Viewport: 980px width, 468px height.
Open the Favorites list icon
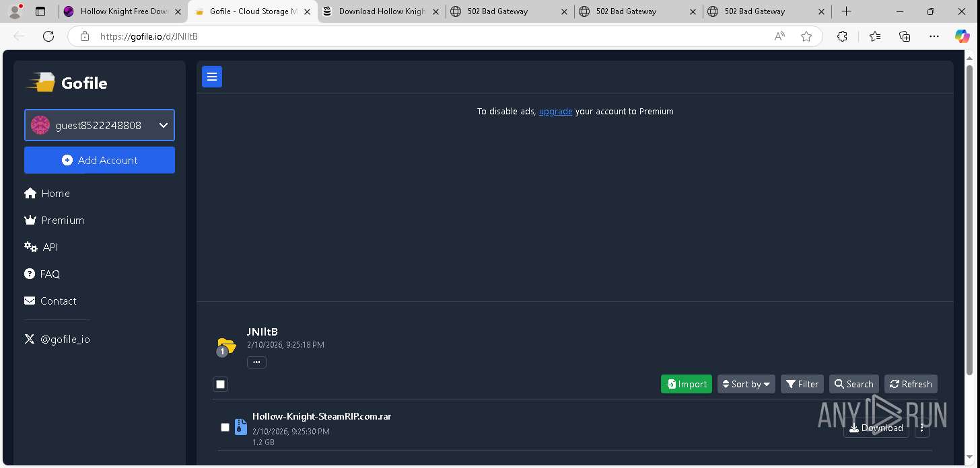click(874, 36)
